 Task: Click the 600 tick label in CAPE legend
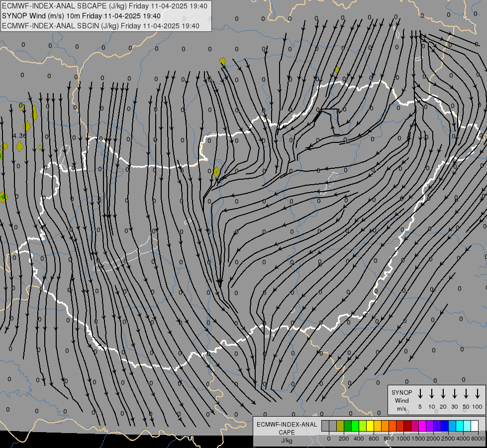pyautogui.click(x=374, y=439)
